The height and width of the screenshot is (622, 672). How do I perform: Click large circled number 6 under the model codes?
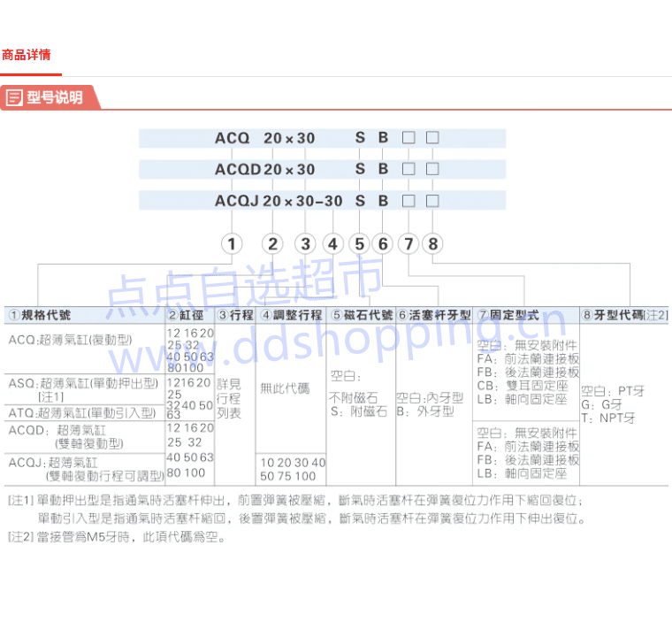pyautogui.click(x=383, y=244)
